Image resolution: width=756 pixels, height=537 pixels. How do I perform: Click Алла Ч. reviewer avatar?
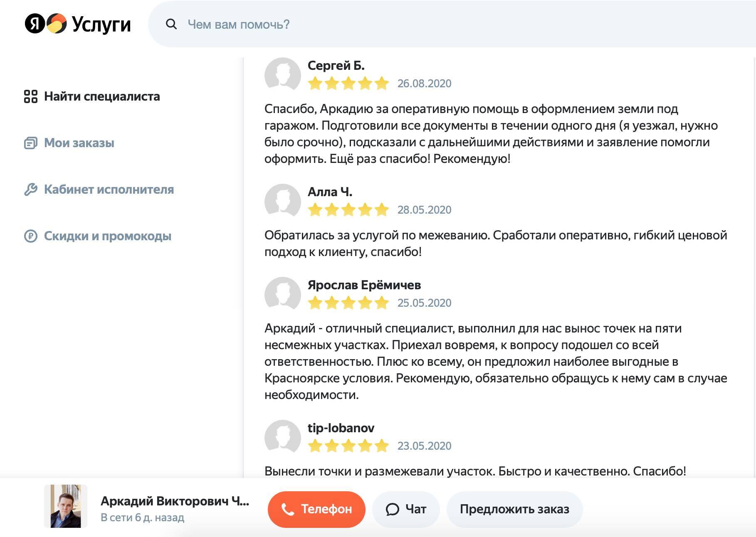pos(283,201)
